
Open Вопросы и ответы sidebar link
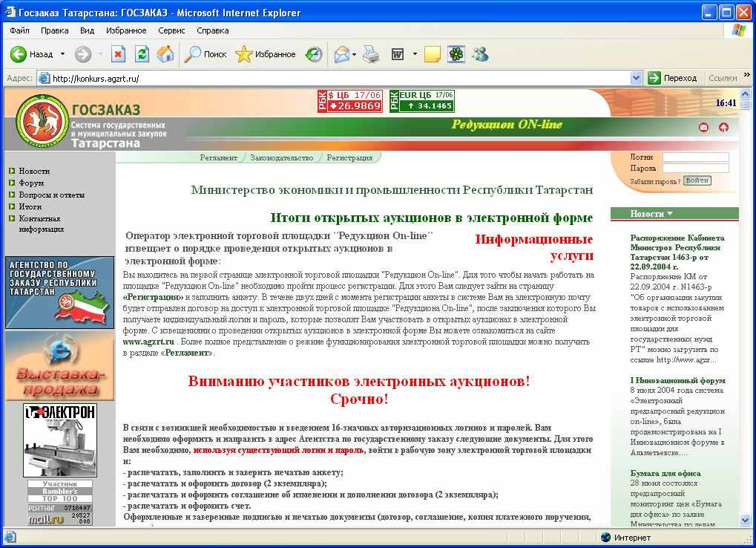point(52,195)
